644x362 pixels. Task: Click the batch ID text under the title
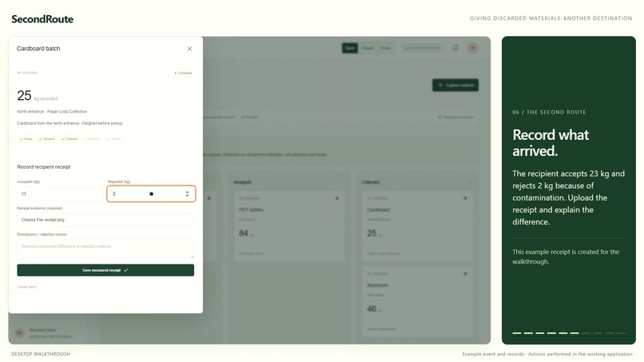click(x=27, y=73)
